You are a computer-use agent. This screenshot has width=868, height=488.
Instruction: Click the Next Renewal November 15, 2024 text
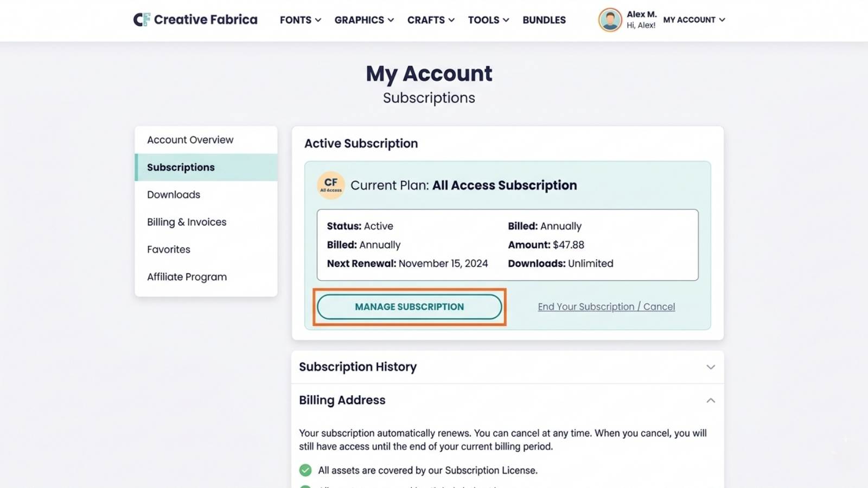click(x=407, y=264)
